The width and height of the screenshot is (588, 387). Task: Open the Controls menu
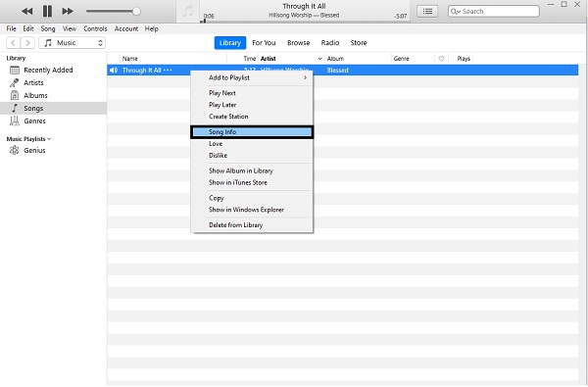pos(95,28)
